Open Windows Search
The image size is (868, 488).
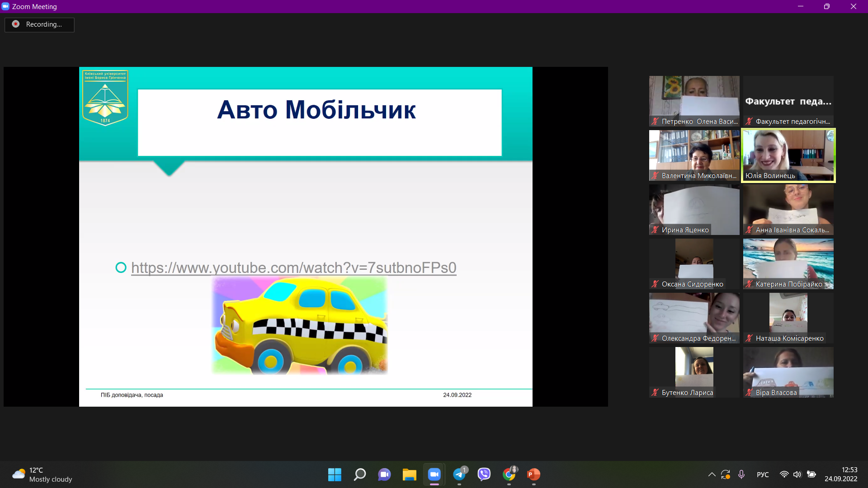click(359, 475)
